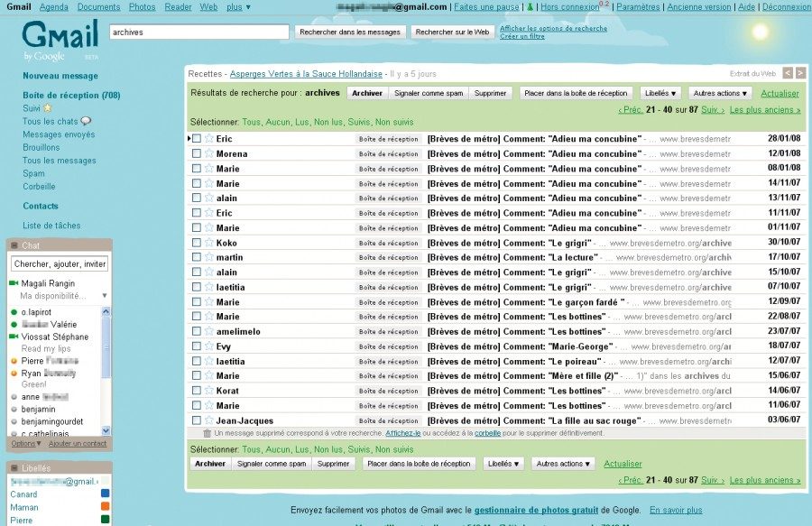The height and width of the screenshot is (526, 812).
Task: Click the chat list scroll up arrow
Action: click(106, 311)
